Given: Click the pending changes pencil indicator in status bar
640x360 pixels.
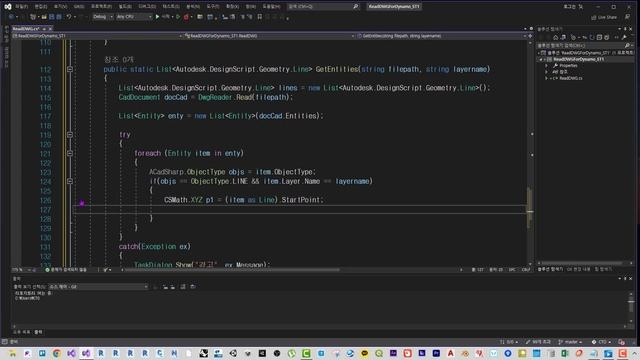Looking at the screenshot, I should click(x=538, y=342).
